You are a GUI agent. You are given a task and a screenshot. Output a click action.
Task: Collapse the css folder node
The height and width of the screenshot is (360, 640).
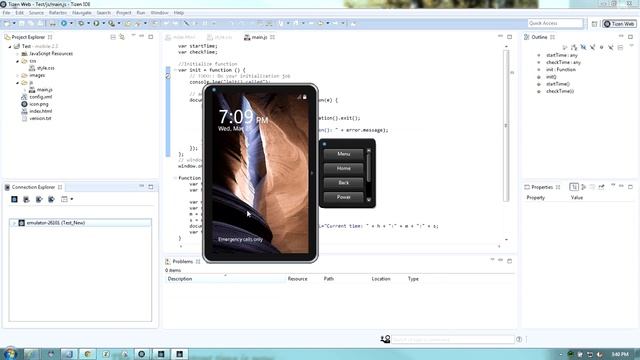(x=18, y=61)
